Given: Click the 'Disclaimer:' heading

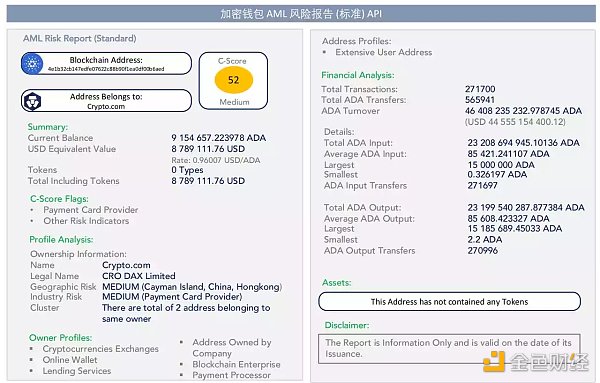Looking at the screenshot, I should [x=347, y=325].
